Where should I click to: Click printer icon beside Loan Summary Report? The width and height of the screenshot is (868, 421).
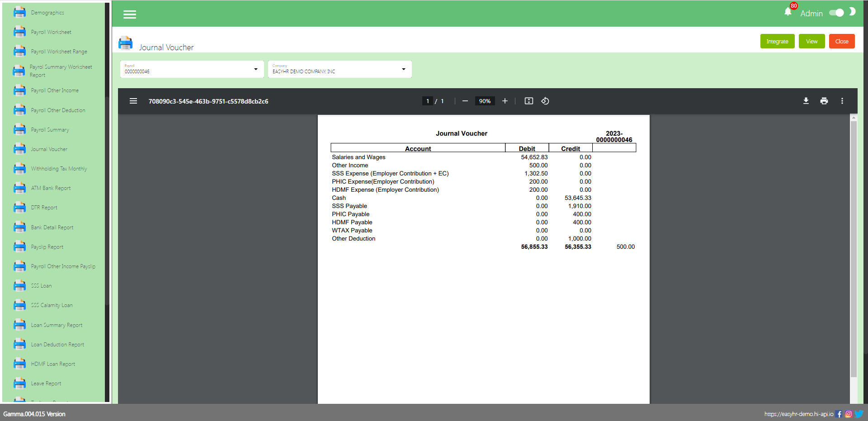click(19, 325)
